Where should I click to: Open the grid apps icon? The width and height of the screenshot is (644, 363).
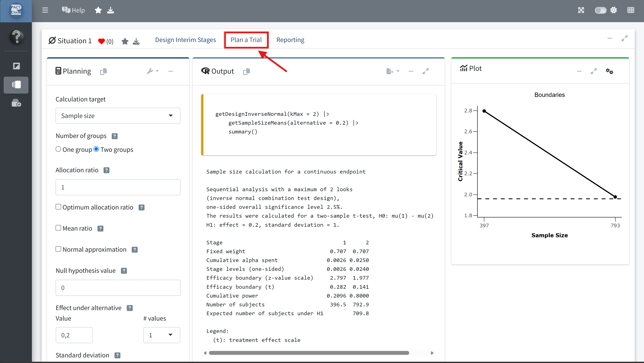click(x=631, y=10)
